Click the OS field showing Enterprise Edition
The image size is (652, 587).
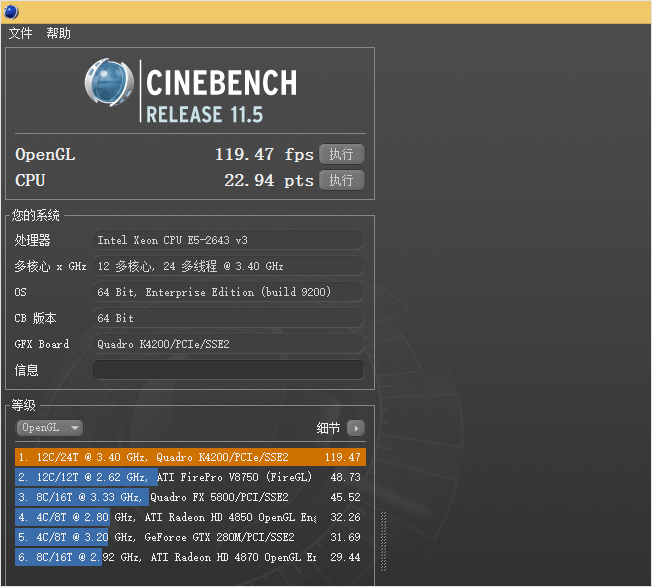click(x=228, y=292)
